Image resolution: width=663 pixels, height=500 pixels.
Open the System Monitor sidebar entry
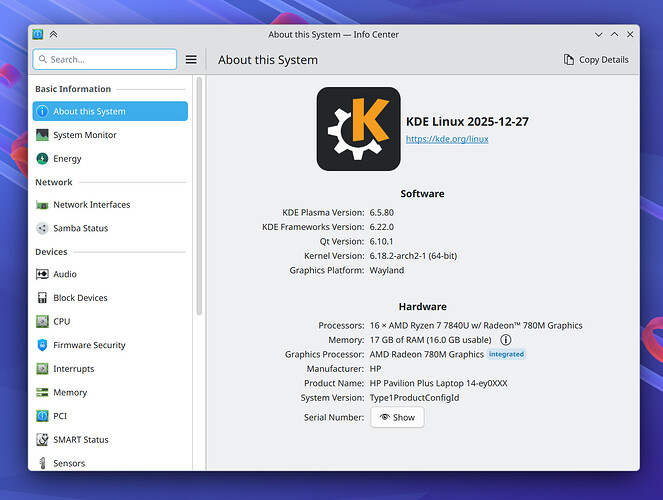pos(85,135)
